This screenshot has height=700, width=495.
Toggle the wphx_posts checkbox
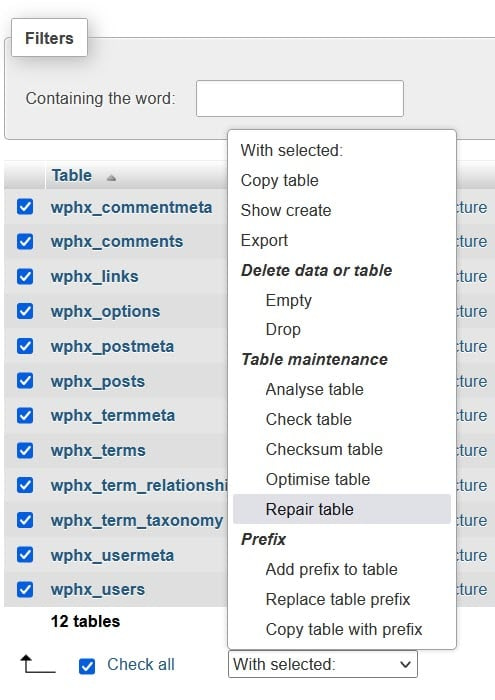(x=25, y=381)
